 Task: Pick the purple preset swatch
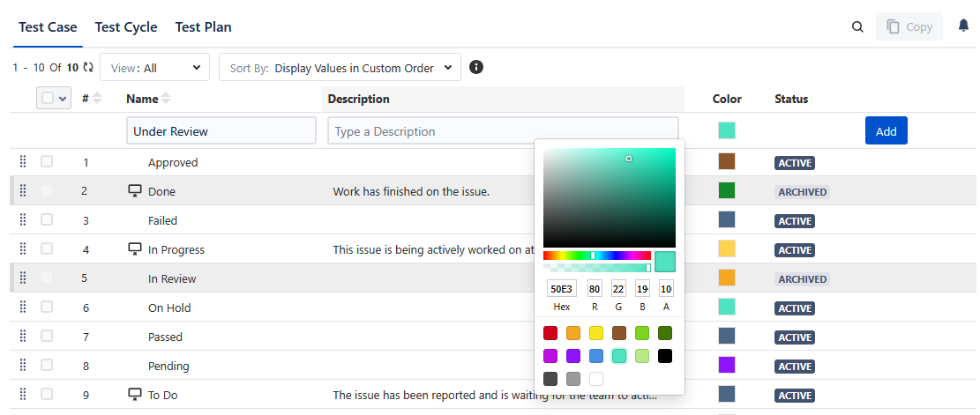[573, 356]
